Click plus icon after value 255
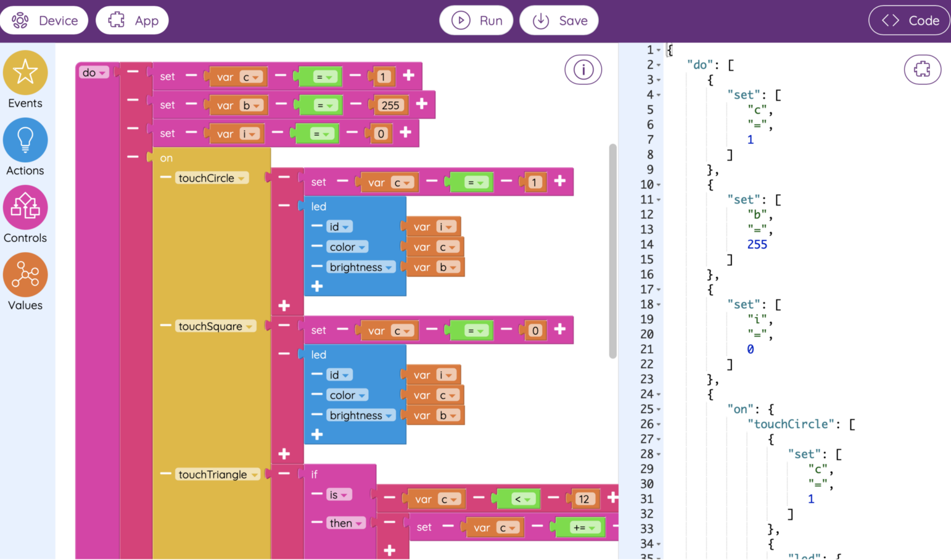Viewport: 951px width, 560px height. [422, 104]
